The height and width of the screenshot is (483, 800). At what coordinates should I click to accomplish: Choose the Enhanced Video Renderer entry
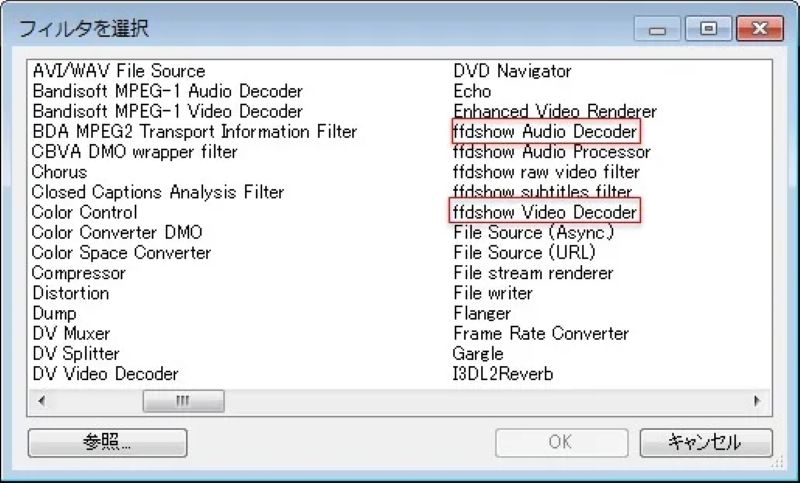tap(555, 111)
